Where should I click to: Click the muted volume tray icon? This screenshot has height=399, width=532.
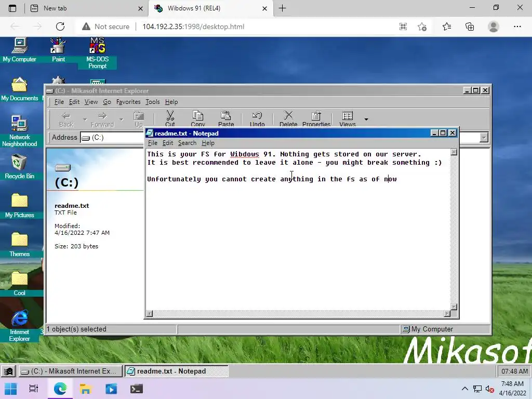point(489,389)
